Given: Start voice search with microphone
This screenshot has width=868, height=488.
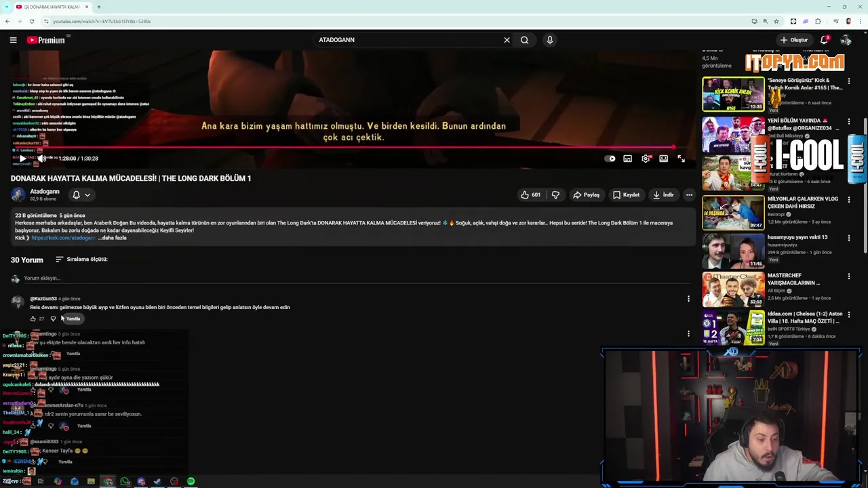Looking at the screenshot, I should (550, 40).
